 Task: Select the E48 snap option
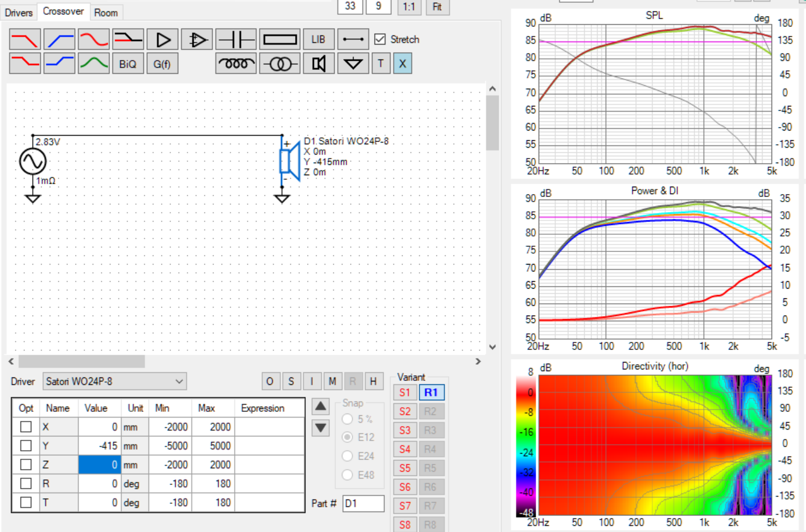(347, 475)
